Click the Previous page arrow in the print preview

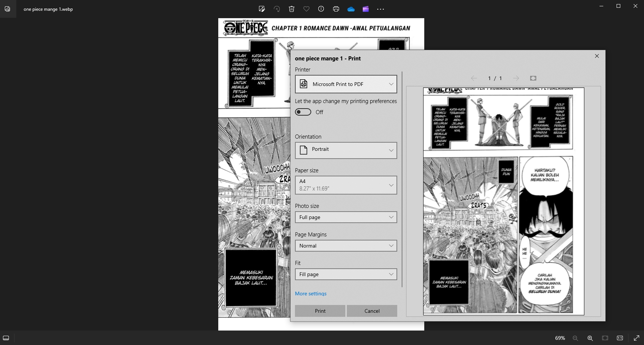pyautogui.click(x=474, y=78)
